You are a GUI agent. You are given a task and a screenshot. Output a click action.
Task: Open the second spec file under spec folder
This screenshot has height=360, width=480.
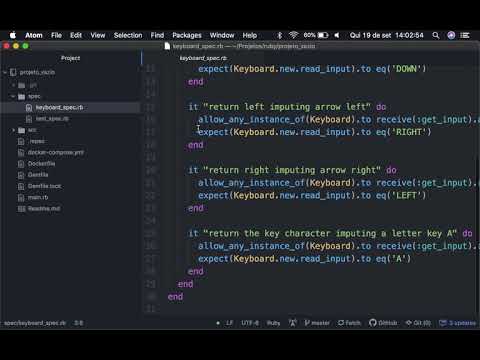52,119
